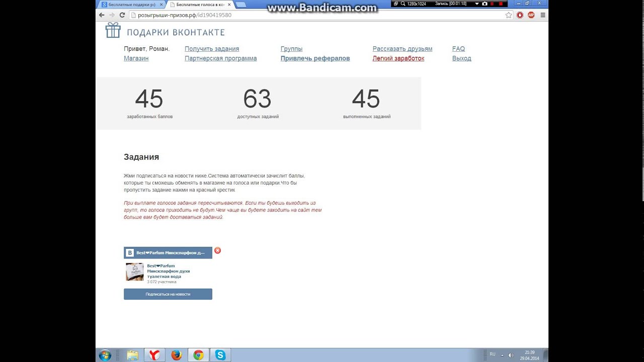
Task: Click 'выполненных заданий' counter label
Action: [367, 117]
